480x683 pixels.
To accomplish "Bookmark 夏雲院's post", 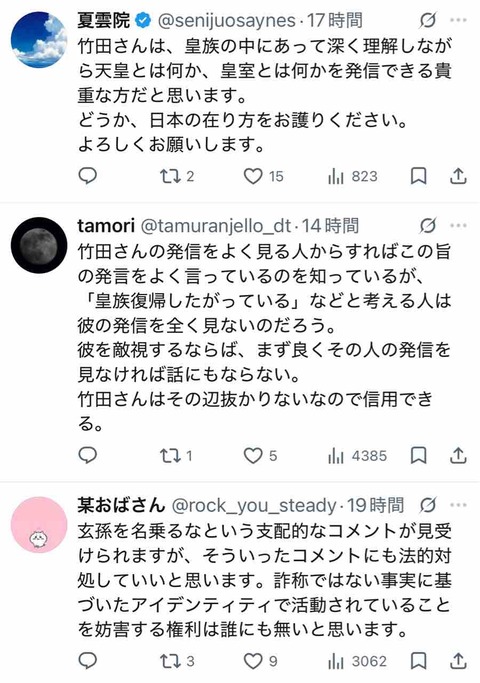I will (419, 176).
